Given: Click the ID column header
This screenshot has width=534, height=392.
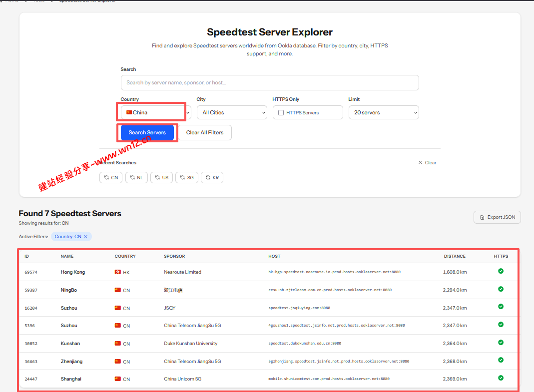Looking at the screenshot, I should click(x=26, y=256).
